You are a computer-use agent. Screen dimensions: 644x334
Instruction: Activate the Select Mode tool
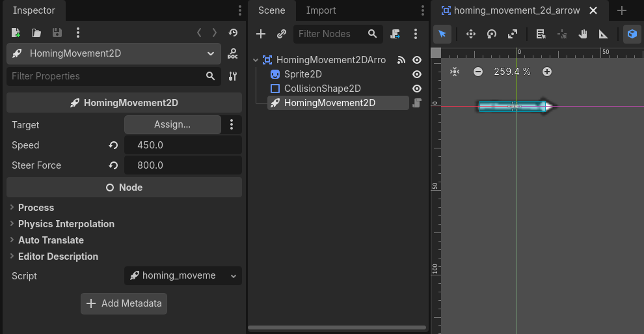tap(442, 34)
